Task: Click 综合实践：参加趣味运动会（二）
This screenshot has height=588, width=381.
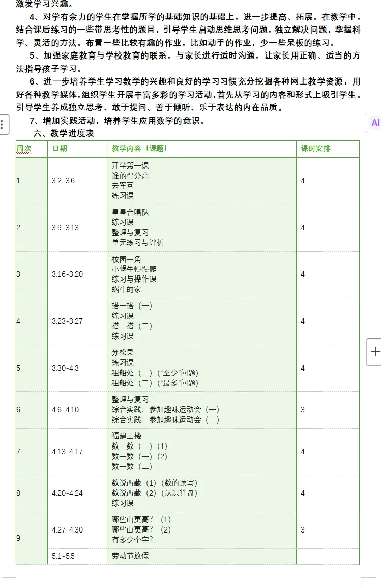Action: [x=165, y=420]
